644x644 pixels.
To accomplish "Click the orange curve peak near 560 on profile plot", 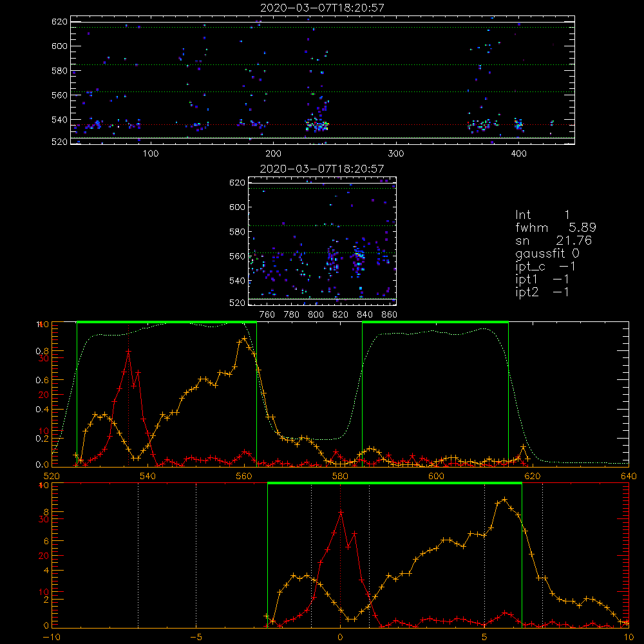I will click(x=244, y=339).
